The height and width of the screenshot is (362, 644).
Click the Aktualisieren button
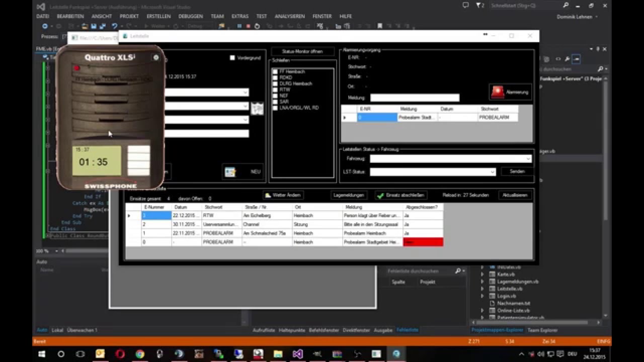tap(515, 195)
